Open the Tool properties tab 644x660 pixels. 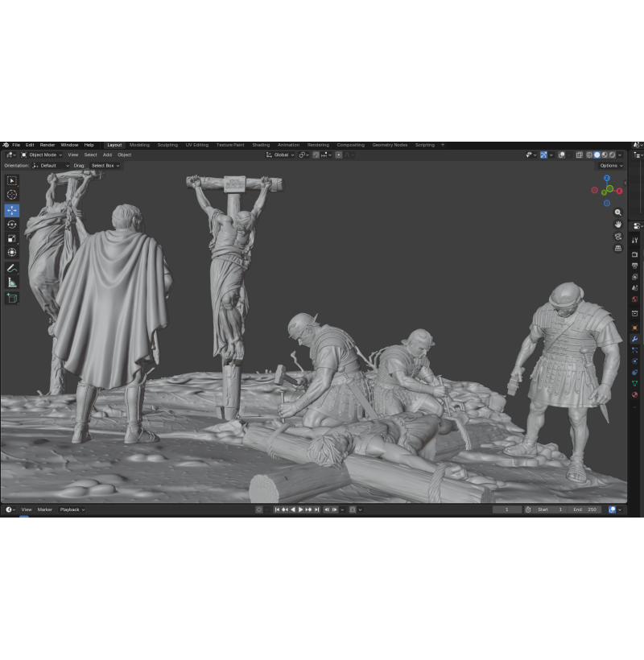coord(634,241)
